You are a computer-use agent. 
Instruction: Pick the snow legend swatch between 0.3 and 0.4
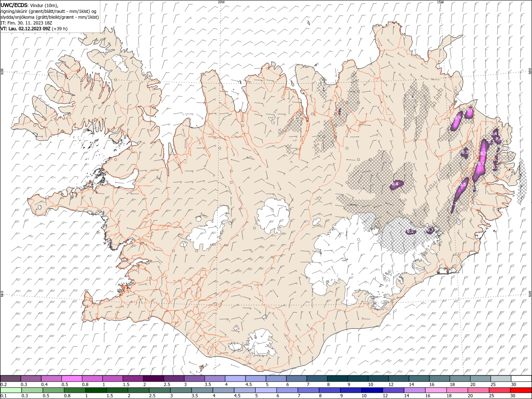point(31,379)
